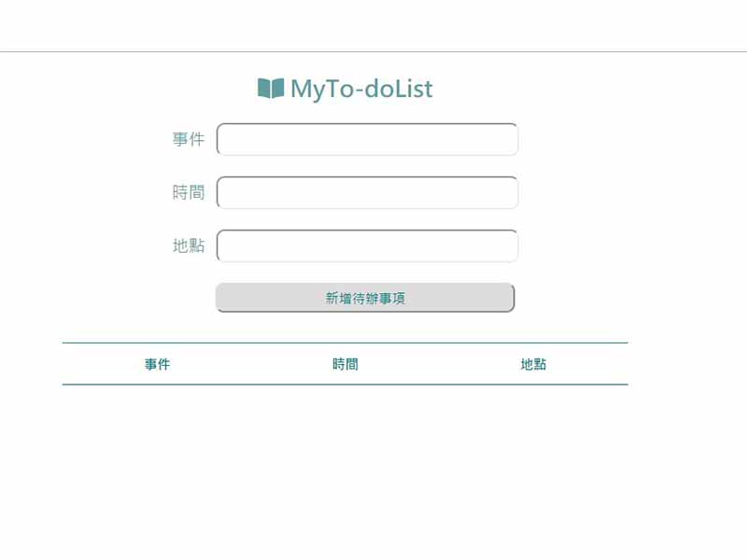Select the 地點 column header in the table
747x560 pixels.
(x=533, y=364)
